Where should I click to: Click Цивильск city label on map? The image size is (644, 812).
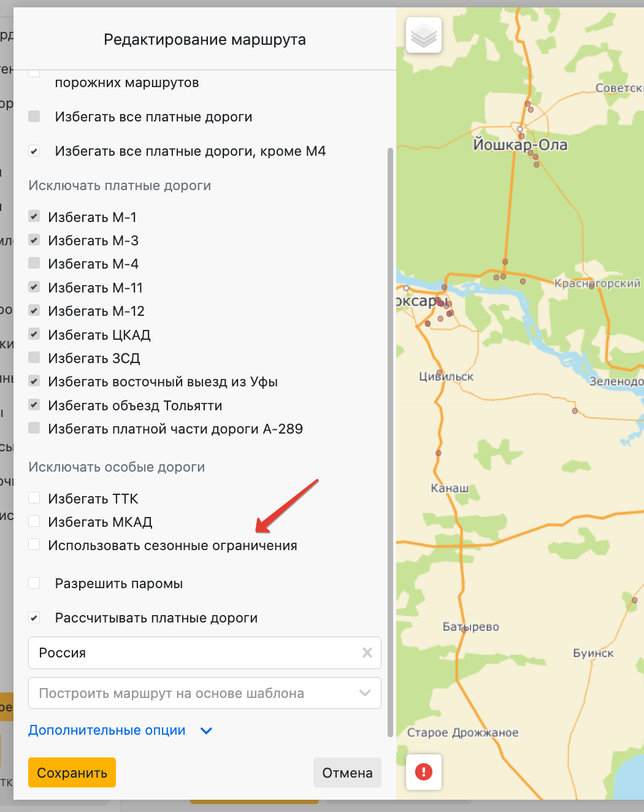[x=446, y=377]
